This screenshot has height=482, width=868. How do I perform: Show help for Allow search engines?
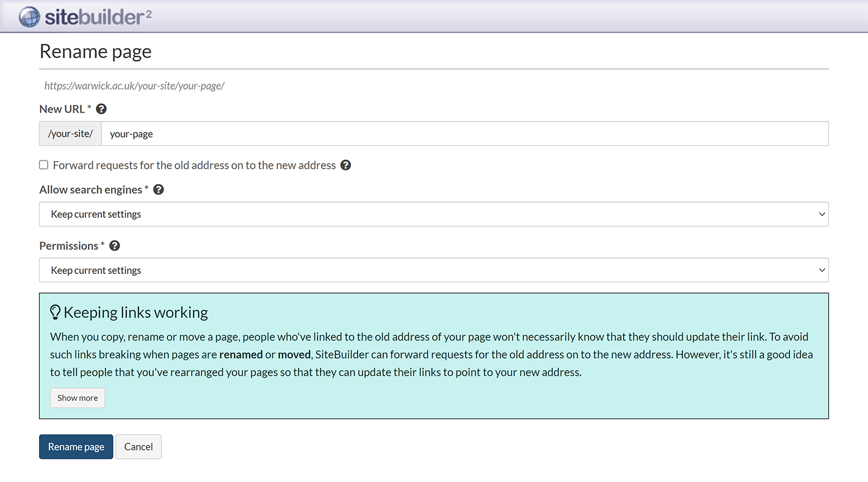(x=159, y=190)
